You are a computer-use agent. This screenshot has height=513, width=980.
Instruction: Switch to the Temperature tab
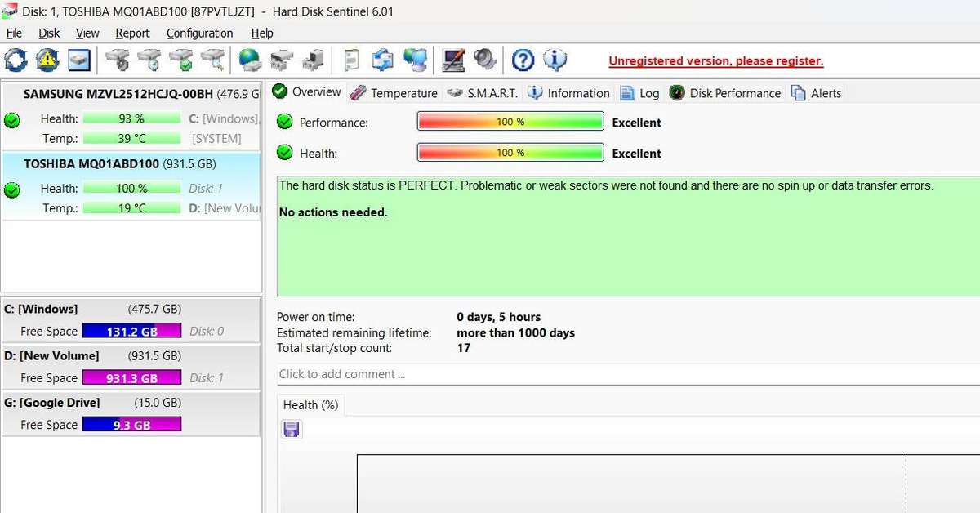click(x=394, y=93)
